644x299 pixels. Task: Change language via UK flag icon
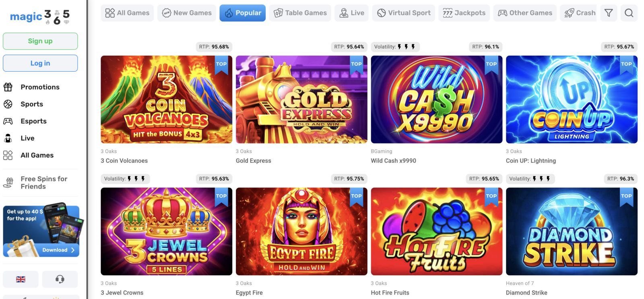point(21,279)
